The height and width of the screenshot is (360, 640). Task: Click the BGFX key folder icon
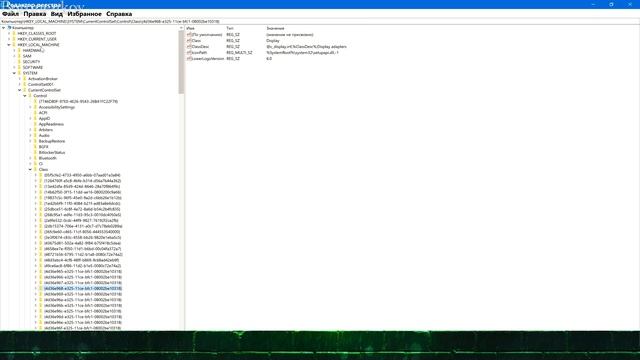(36, 147)
